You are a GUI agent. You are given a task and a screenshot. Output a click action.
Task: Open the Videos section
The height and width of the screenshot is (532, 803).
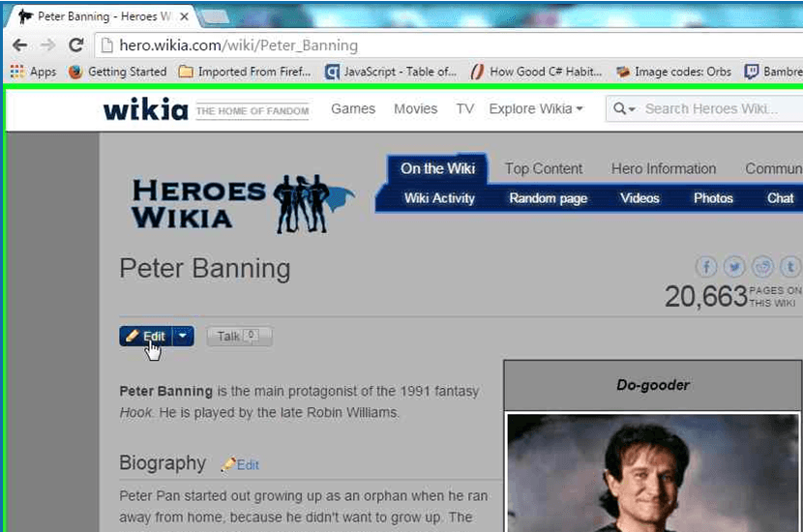click(x=639, y=198)
